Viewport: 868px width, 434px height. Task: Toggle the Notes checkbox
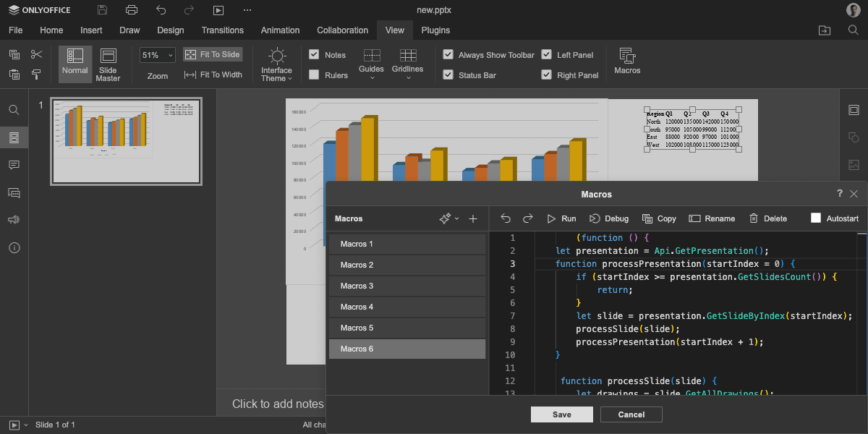[314, 55]
